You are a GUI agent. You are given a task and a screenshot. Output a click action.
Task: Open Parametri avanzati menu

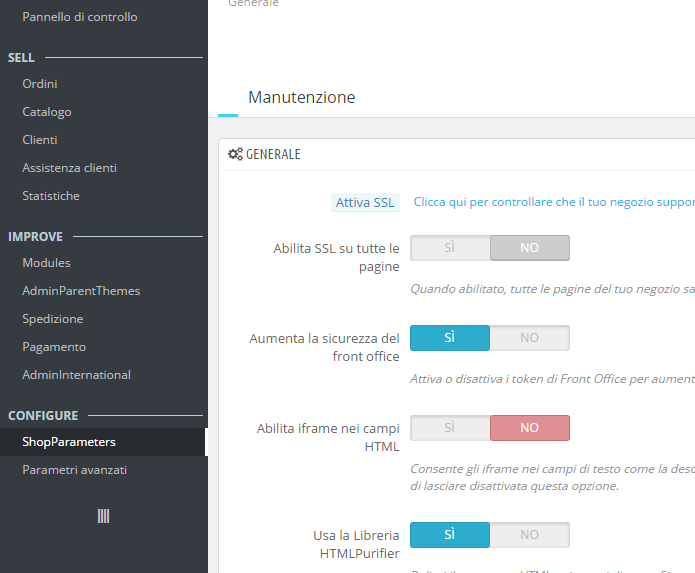[74, 470]
